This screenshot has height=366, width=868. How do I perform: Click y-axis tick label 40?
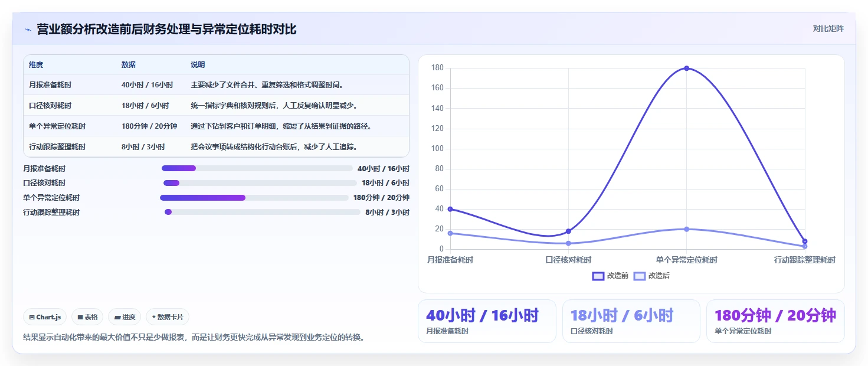point(439,209)
